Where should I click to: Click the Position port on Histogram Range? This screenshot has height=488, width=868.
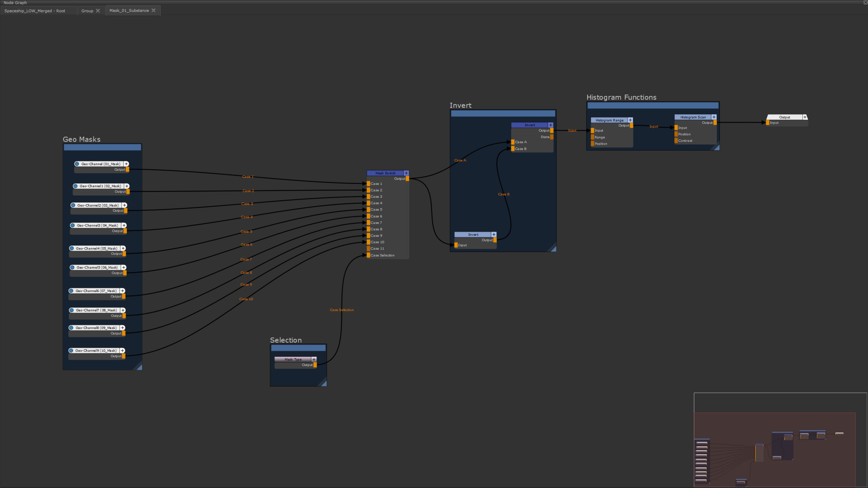coord(593,144)
